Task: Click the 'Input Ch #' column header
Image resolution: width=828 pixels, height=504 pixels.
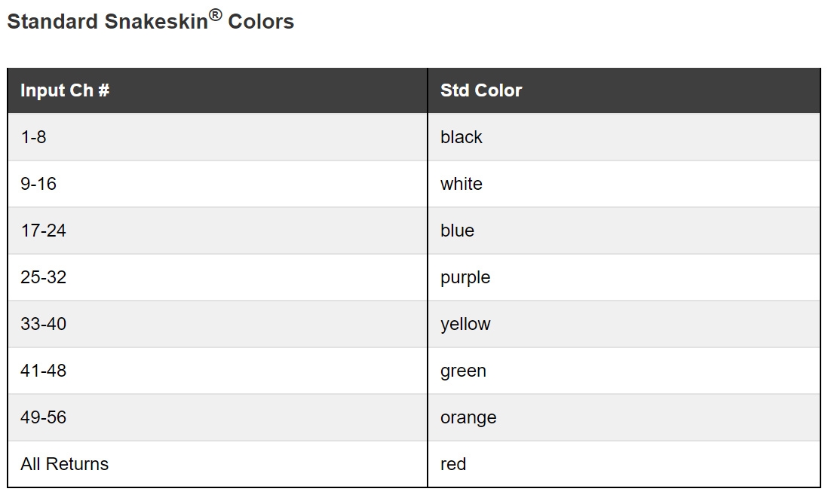Action: (x=65, y=90)
